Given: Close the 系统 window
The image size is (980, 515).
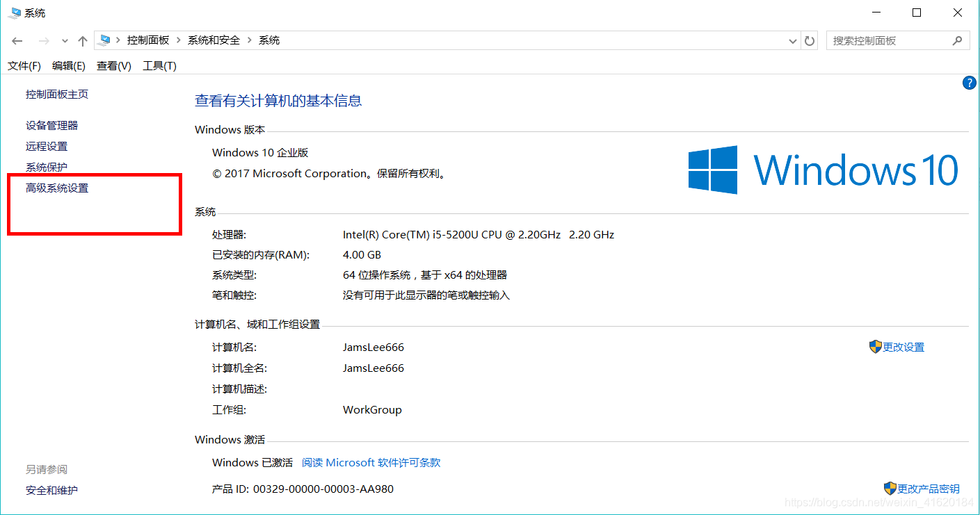Looking at the screenshot, I should pos(958,13).
